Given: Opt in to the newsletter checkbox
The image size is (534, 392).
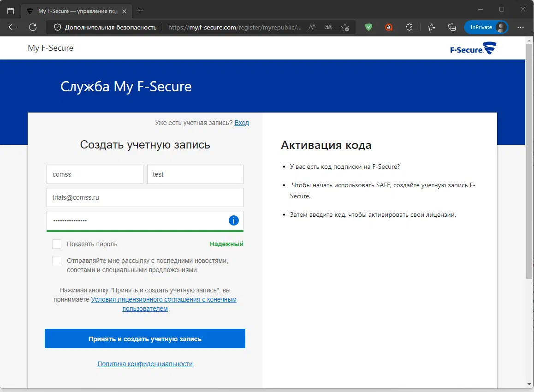Looking at the screenshot, I should [x=56, y=260].
